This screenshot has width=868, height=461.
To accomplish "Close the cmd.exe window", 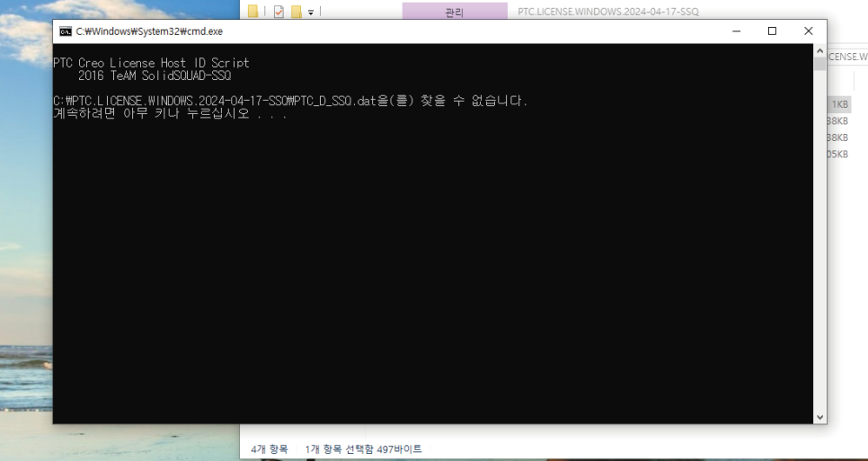I will 808,31.
